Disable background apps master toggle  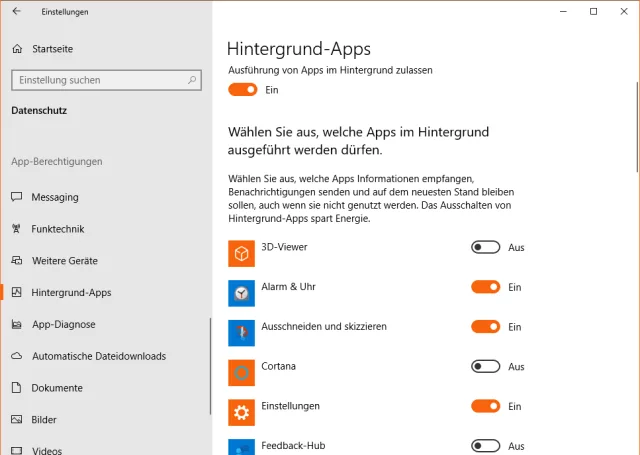[x=243, y=90]
